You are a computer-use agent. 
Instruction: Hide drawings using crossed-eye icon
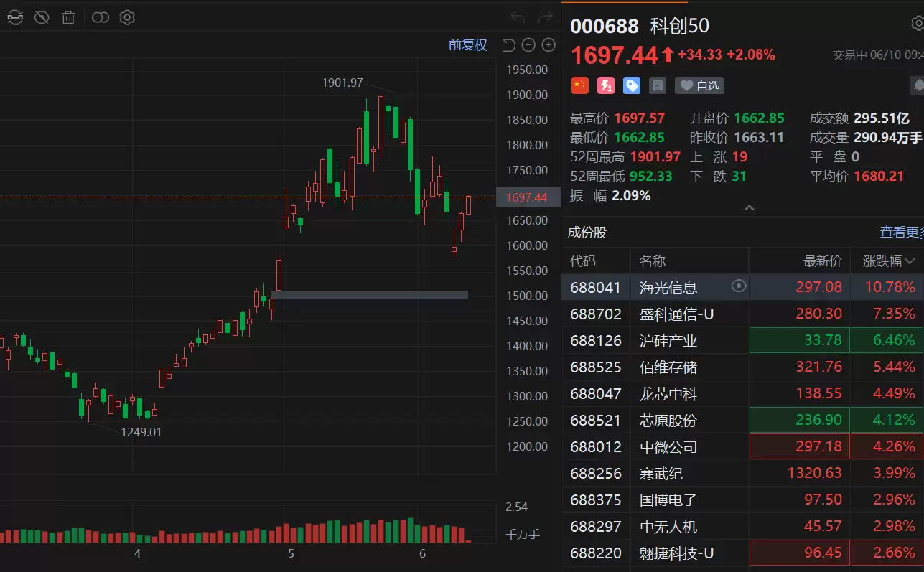click(x=42, y=17)
